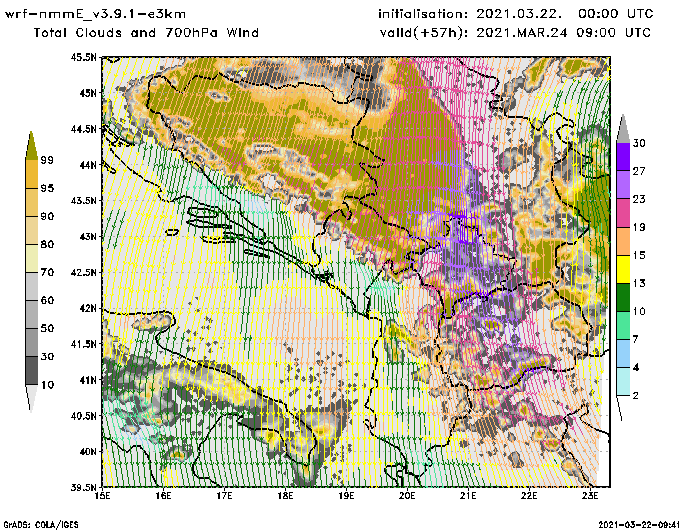Click latitude label '45.5N'

click(x=83, y=57)
